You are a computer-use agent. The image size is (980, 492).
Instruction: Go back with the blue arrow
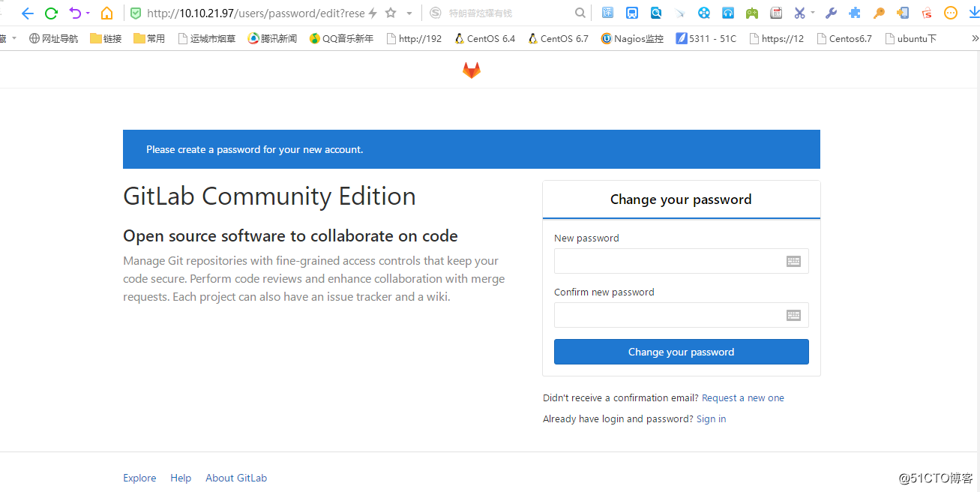28,13
